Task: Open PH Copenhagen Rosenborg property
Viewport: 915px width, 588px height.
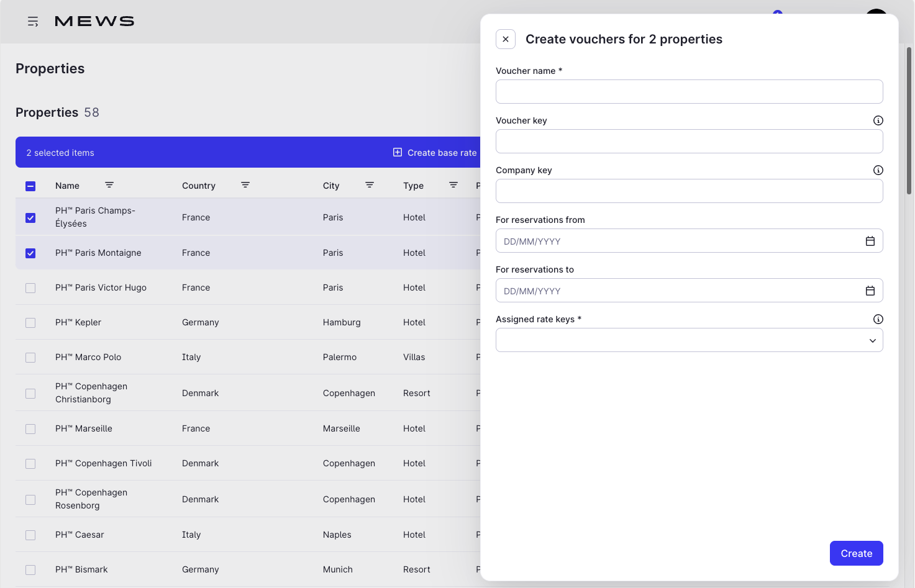Action: (x=91, y=499)
